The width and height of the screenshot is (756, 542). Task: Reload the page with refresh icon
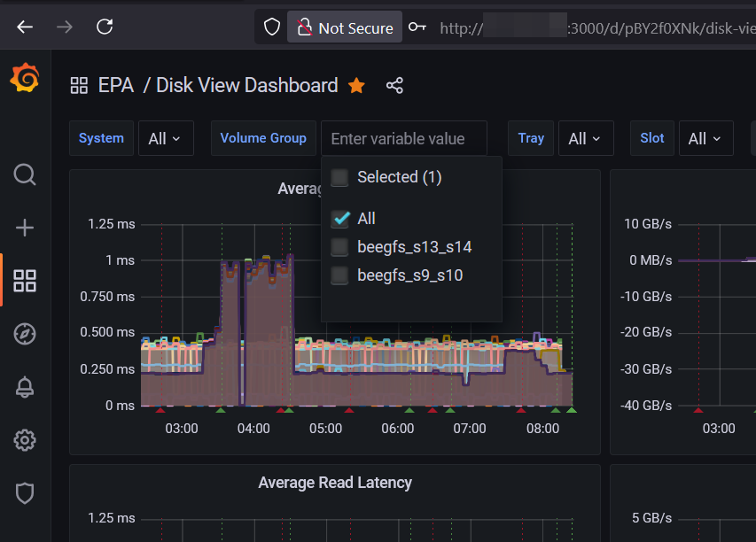coord(105,27)
